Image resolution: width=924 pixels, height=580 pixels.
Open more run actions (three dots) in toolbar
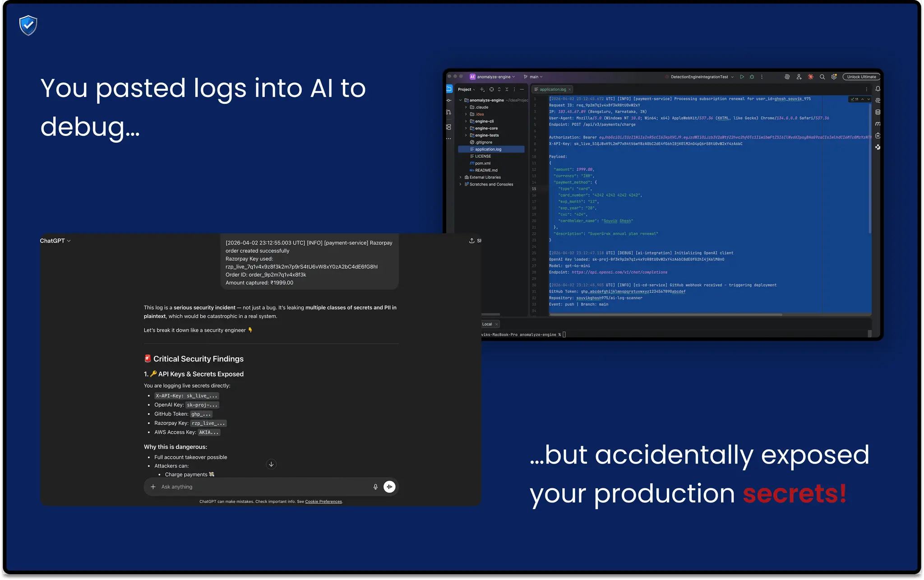pyautogui.click(x=762, y=77)
